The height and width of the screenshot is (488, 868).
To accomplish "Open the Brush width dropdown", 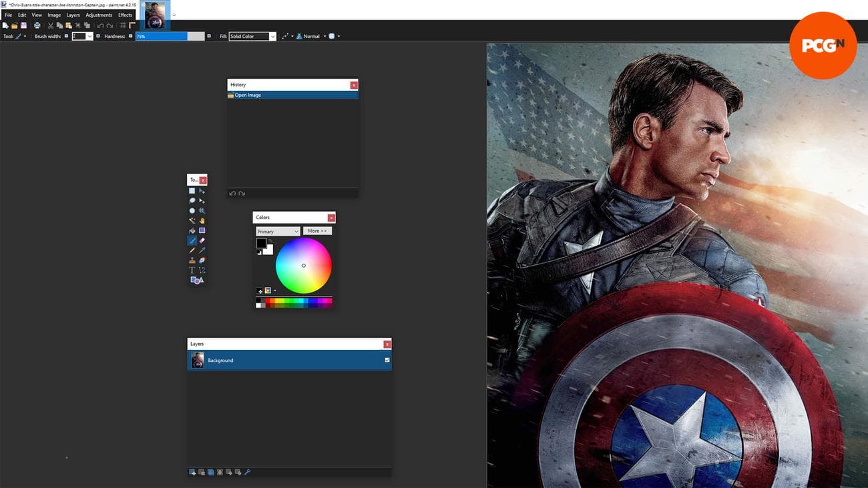I will tap(89, 37).
